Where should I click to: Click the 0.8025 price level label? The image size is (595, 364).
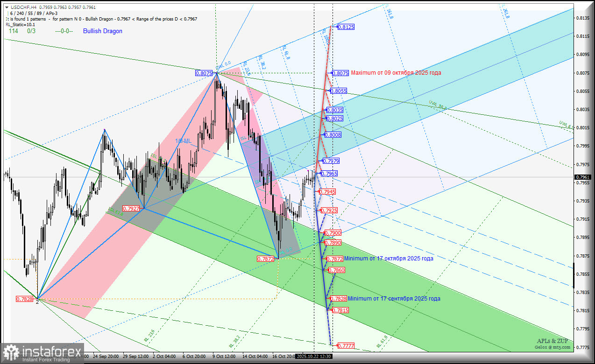[334, 119]
